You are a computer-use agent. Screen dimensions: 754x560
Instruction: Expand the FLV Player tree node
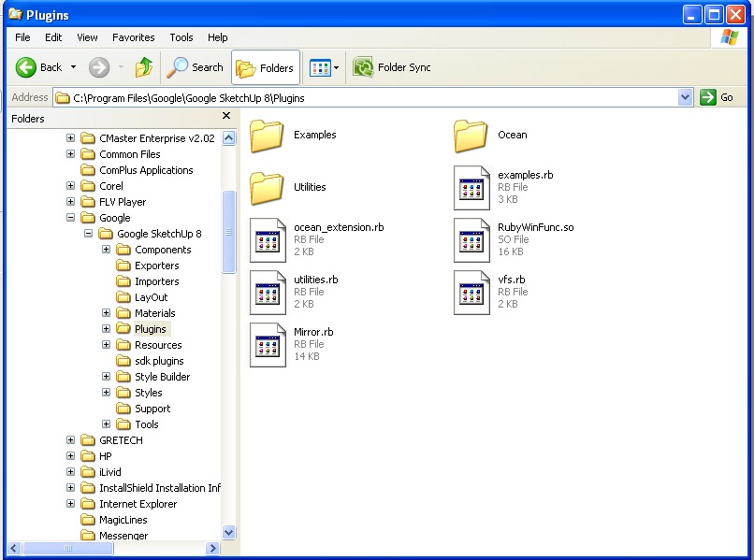(x=71, y=201)
